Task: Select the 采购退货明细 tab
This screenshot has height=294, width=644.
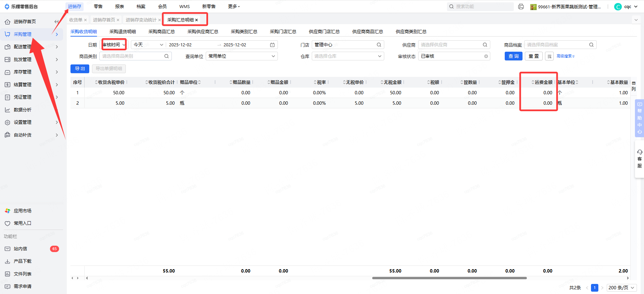Action: pyautogui.click(x=122, y=32)
